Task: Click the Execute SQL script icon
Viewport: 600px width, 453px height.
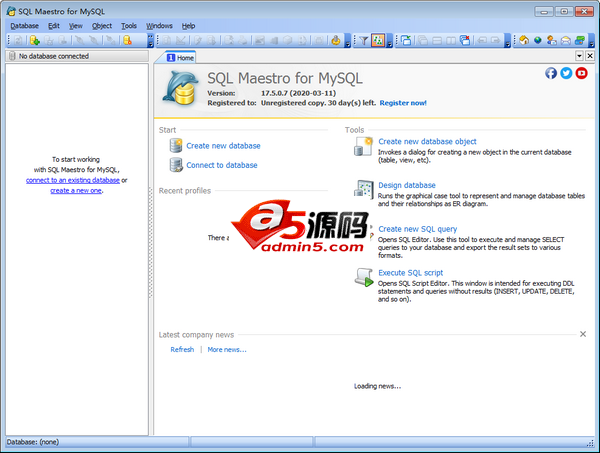Action: point(364,277)
